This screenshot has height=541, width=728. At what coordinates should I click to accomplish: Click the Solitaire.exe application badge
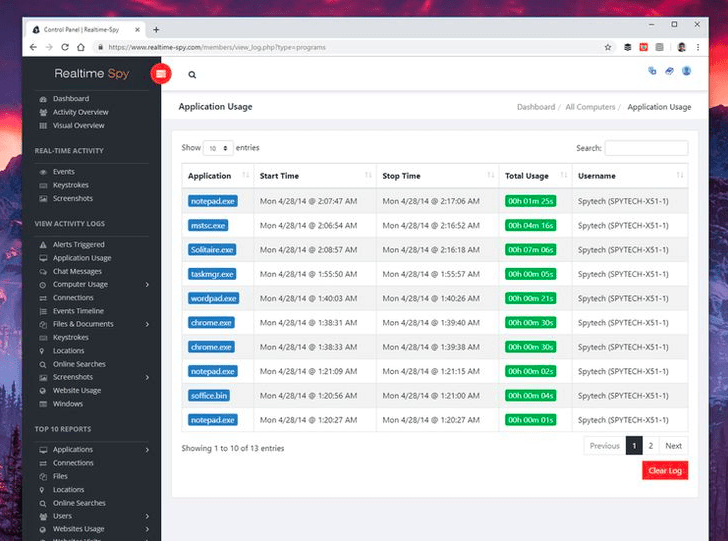pyautogui.click(x=212, y=250)
